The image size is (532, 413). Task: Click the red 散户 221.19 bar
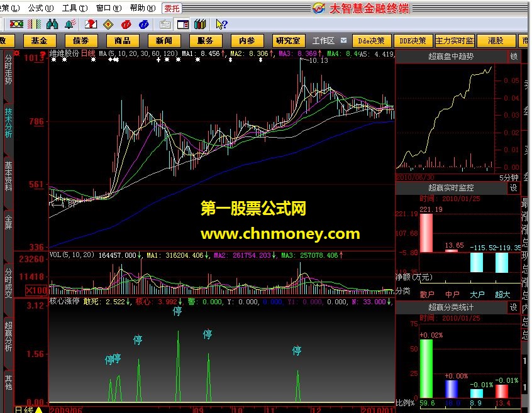[426, 233]
